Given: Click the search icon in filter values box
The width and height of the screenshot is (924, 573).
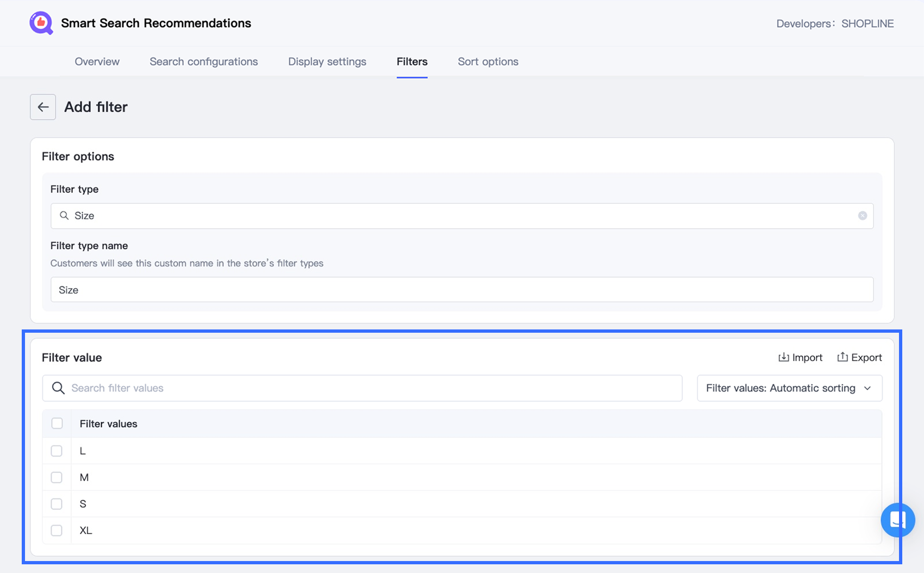Looking at the screenshot, I should pos(58,388).
